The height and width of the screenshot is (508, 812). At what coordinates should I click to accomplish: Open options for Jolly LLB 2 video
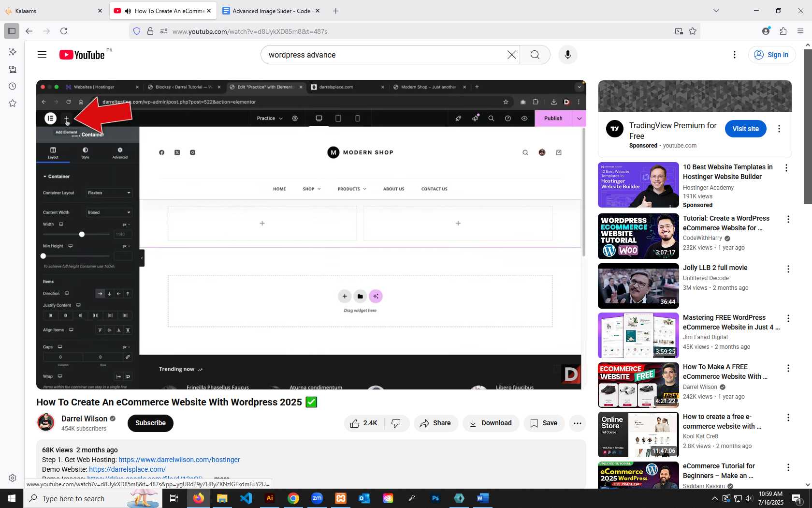pyautogui.click(x=788, y=269)
